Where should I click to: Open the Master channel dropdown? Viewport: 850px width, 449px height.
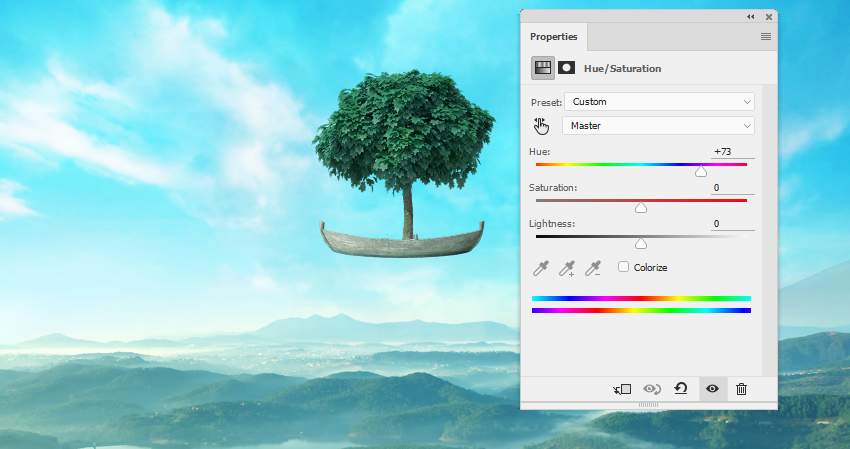[x=659, y=126]
